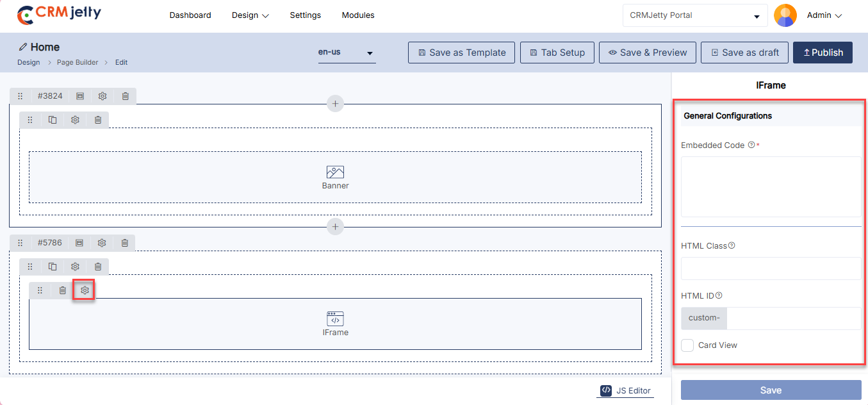868x405 pixels.
Task: Click into the Embedded Code text area
Action: [771, 186]
